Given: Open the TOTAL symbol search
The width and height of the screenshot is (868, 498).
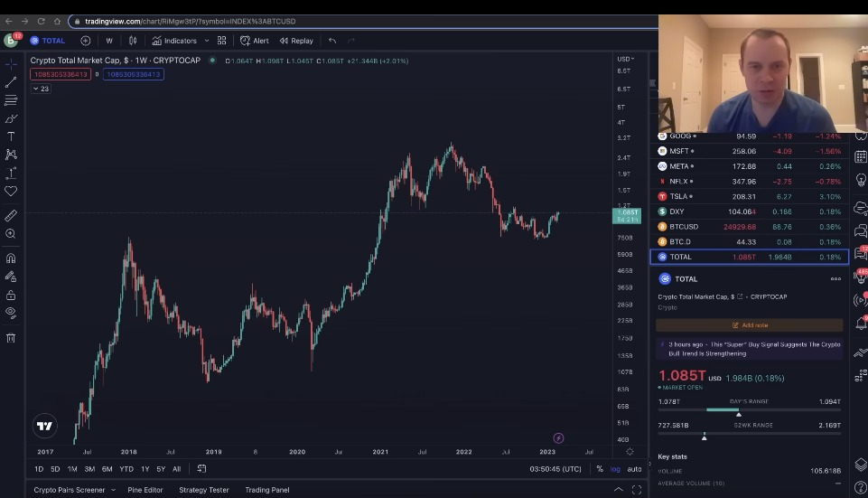Looking at the screenshot, I should pyautogui.click(x=48, y=41).
